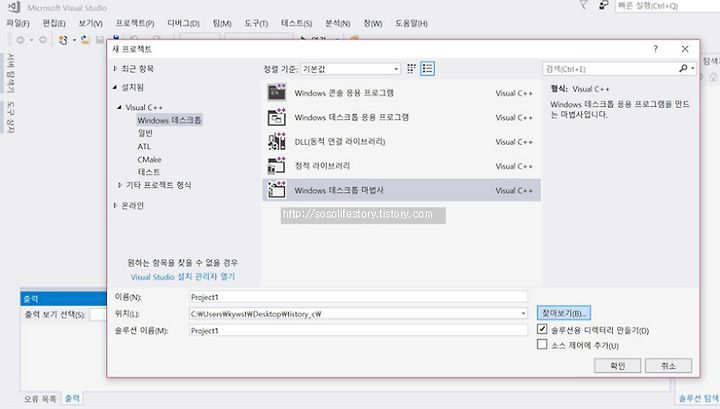720x409 pixels.
Task: Open the 정렬 기준 기본값 dropdown
Action: coord(350,69)
